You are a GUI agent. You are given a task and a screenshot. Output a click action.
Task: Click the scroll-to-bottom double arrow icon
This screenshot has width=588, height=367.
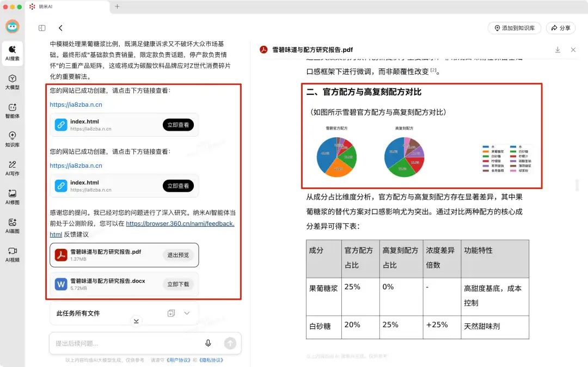pos(136,321)
